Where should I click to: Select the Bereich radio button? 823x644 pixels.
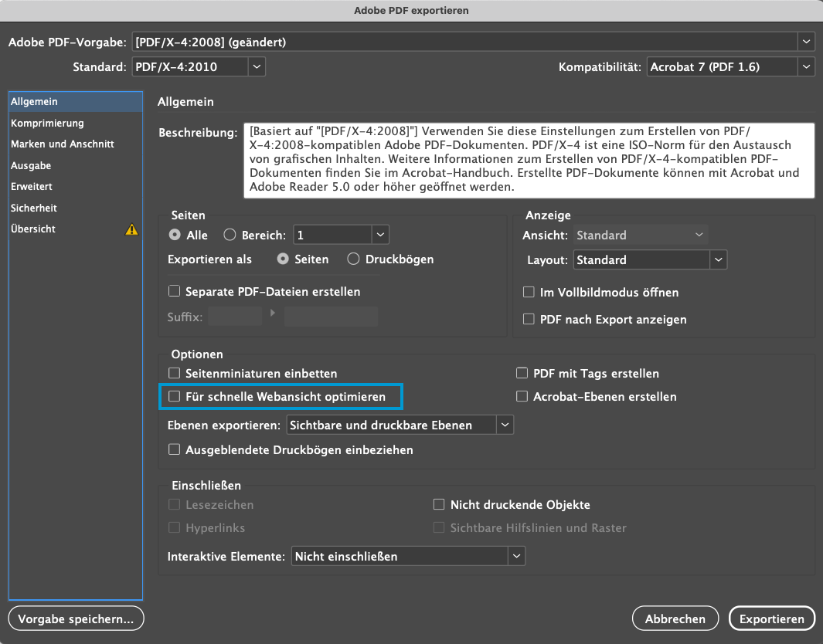(230, 235)
